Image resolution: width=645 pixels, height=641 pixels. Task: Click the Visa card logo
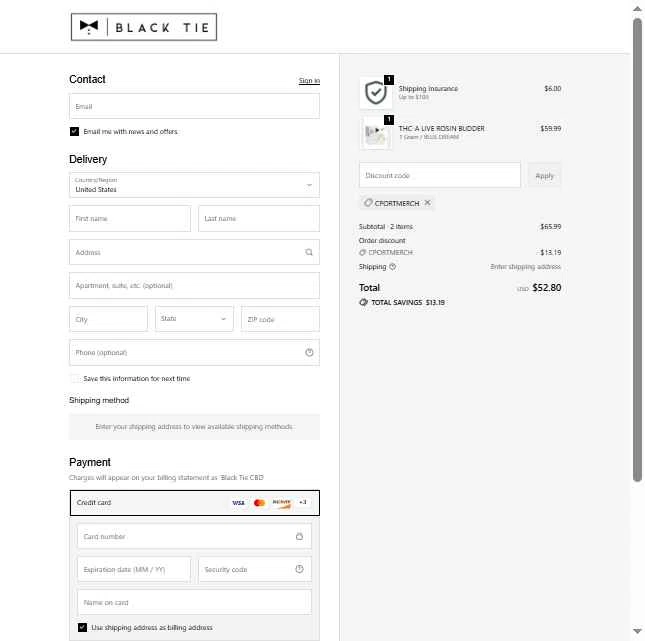click(x=238, y=503)
